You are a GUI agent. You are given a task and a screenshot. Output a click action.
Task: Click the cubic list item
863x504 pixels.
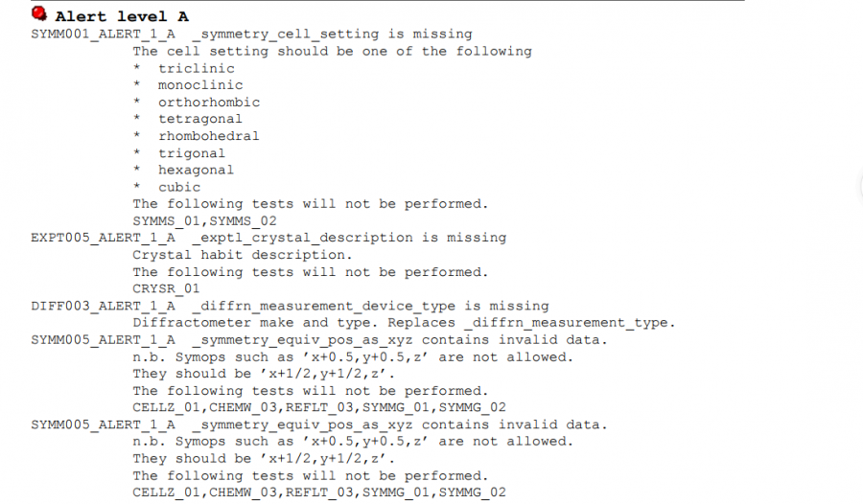point(179,188)
